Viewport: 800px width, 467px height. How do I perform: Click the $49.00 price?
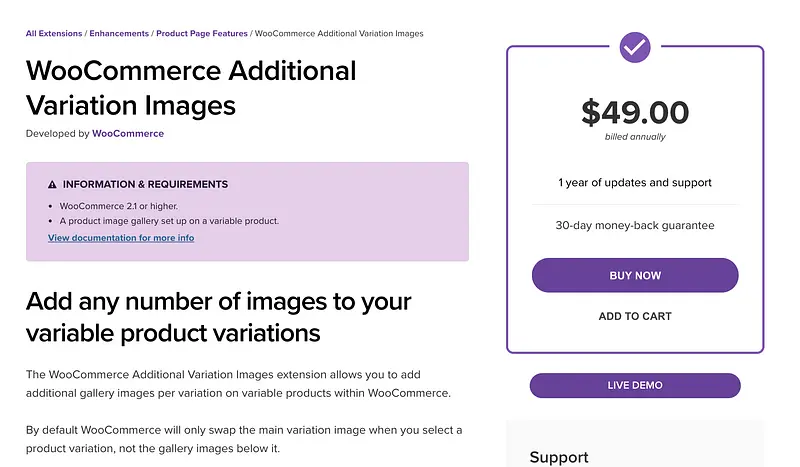pyautogui.click(x=635, y=112)
